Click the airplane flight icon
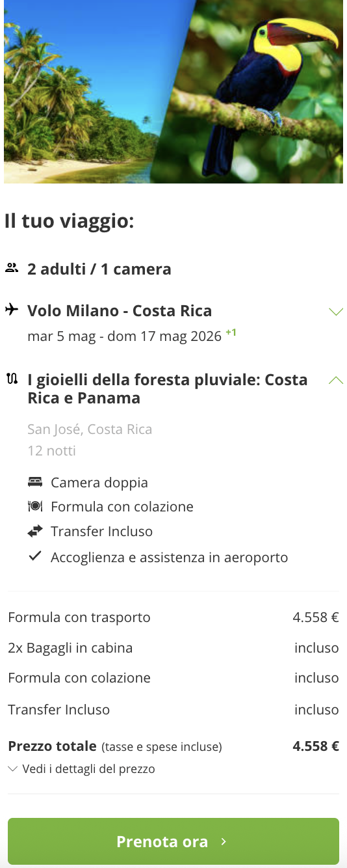This screenshot has width=347, height=868. coord(12,310)
